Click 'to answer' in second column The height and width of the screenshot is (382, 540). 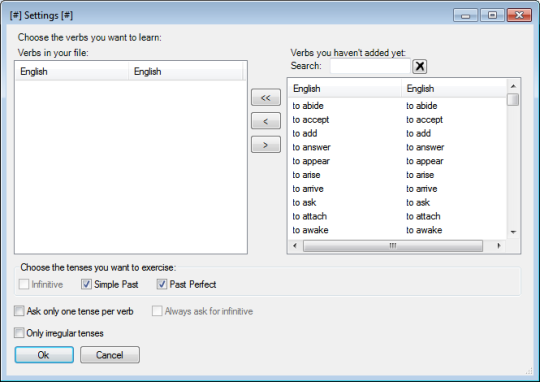pyautogui.click(x=425, y=147)
